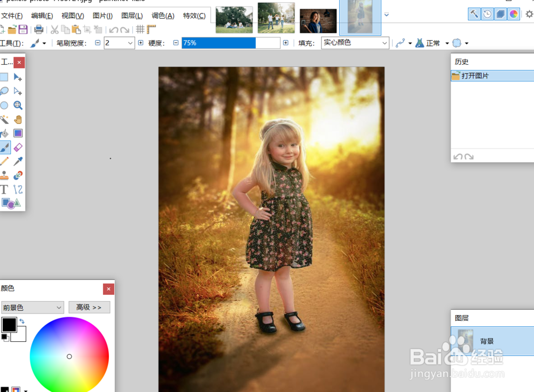Select the Pencil tool
534x392 pixels.
point(4,161)
